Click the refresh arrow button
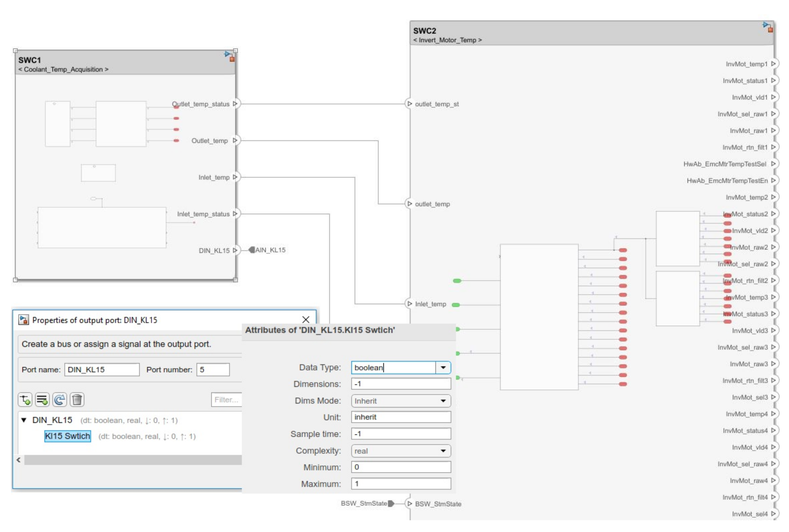789x532 pixels. point(60,400)
